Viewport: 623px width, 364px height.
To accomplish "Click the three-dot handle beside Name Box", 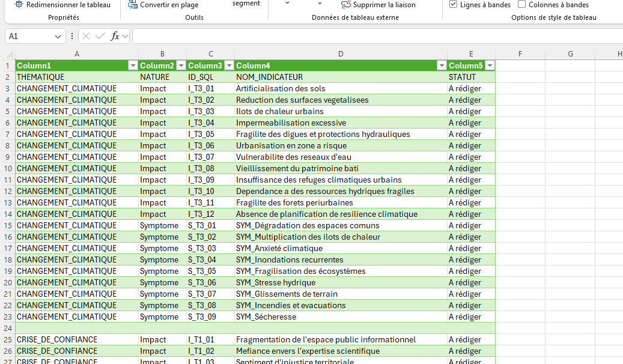I will 72,36.
